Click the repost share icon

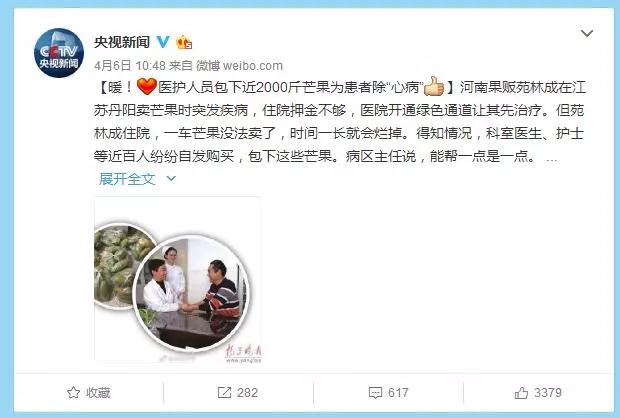[224, 393]
